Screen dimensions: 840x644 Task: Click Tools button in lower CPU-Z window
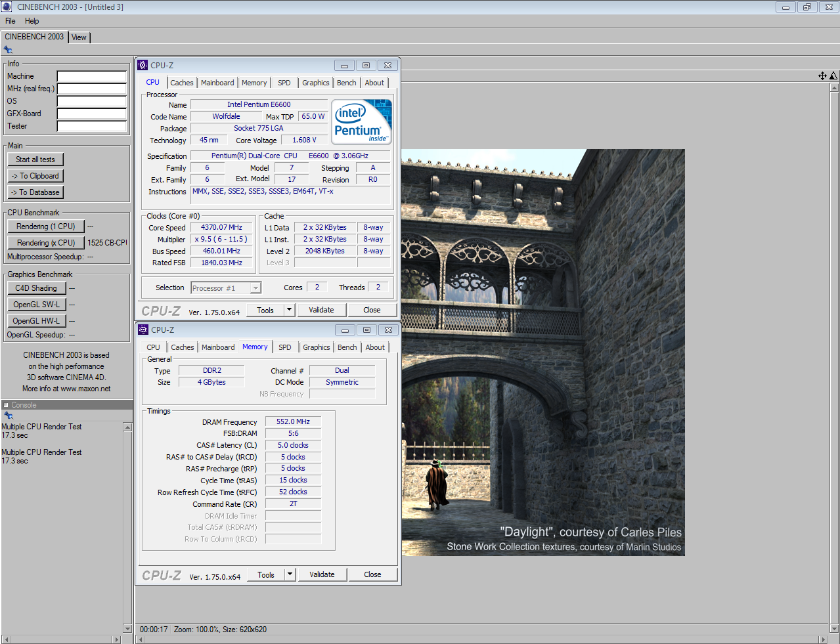[x=266, y=575]
